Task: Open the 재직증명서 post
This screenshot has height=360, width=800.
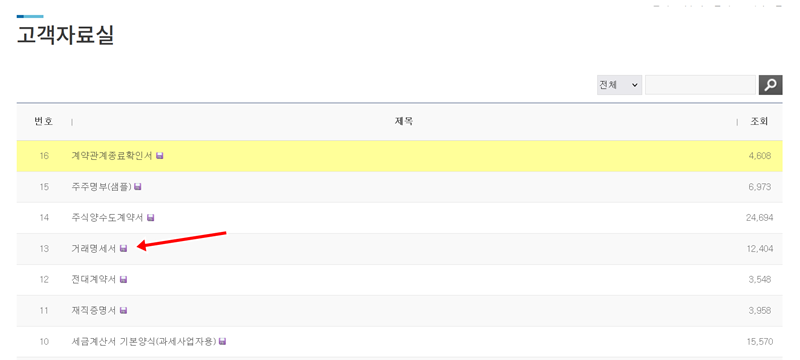Action: coord(94,311)
